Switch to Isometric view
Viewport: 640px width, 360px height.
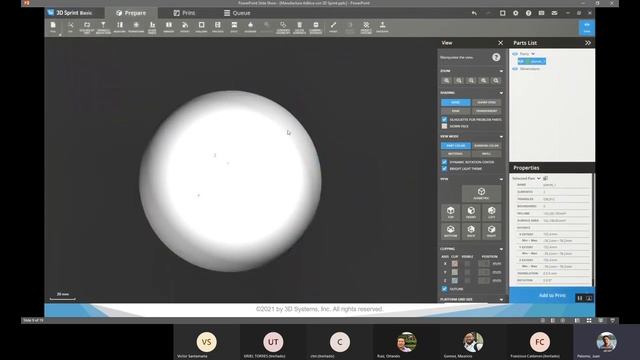click(481, 193)
